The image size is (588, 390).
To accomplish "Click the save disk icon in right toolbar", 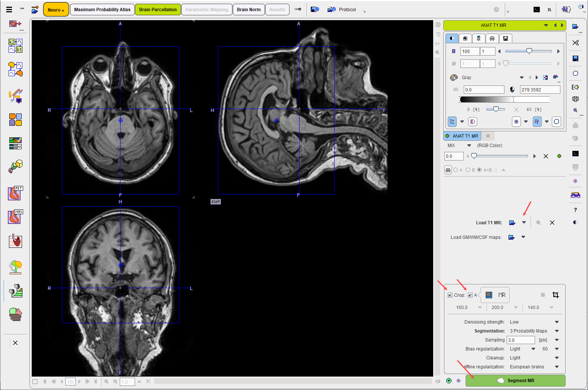I will (x=575, y=58).
